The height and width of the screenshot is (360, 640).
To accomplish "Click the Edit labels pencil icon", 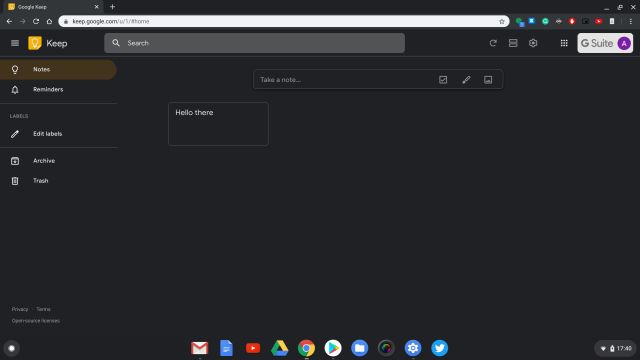I will 15,134.
